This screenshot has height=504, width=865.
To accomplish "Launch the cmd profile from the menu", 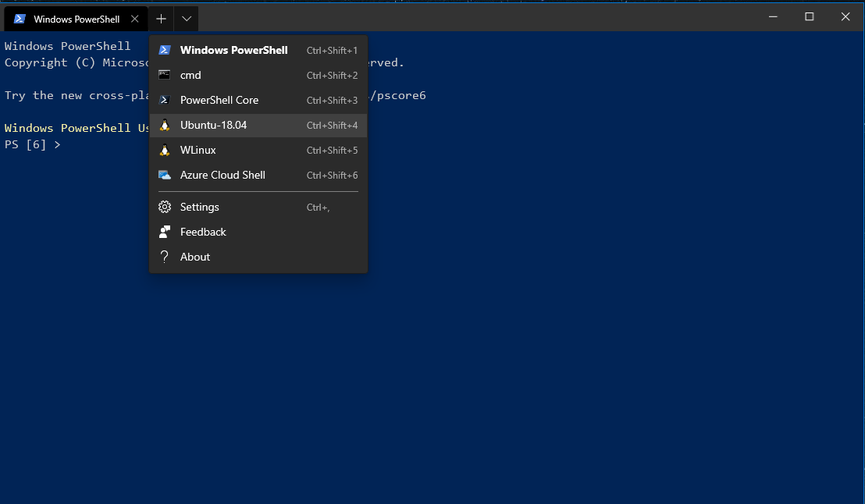I will (258, 75).
